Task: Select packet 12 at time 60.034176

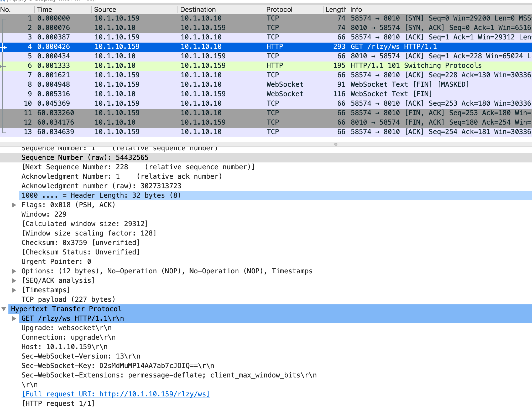Action: click(x=266, y=122)
